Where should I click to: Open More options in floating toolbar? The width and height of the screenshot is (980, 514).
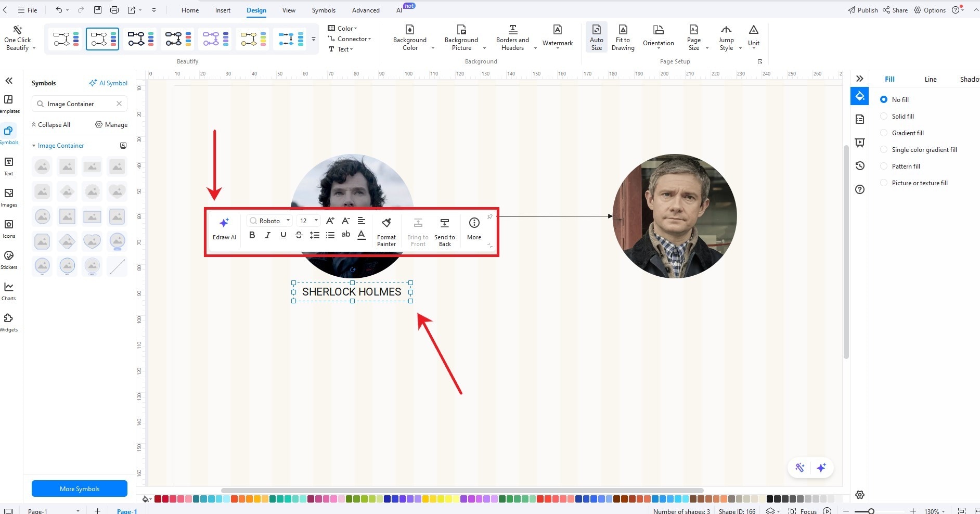pos(474,229)
